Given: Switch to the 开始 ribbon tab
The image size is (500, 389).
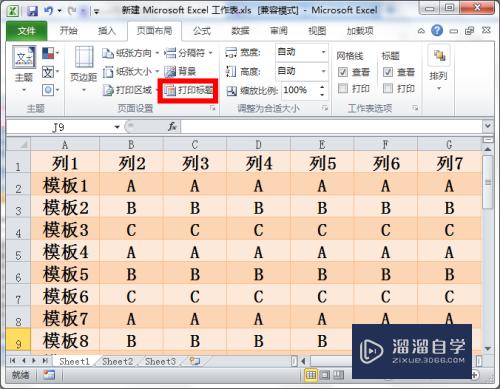Looking at the screenshot, I should coord(68,31).
